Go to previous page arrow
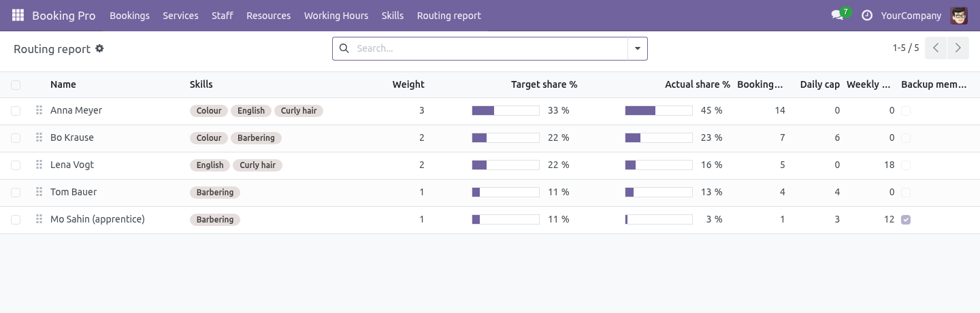The width and height of the screenshot is (980, 313). tap(936, 48)
